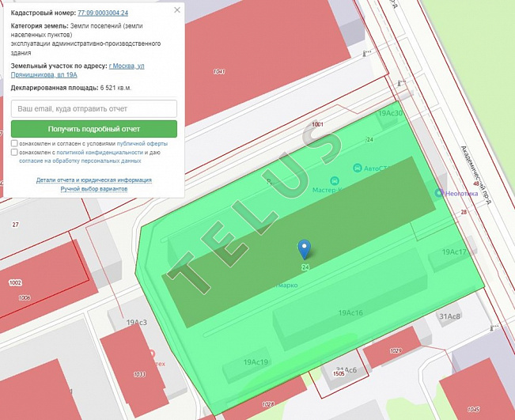Open the публичной оферты link
Image resolution: width=515 pixels, height=420 pixels.
coord(142,143)
